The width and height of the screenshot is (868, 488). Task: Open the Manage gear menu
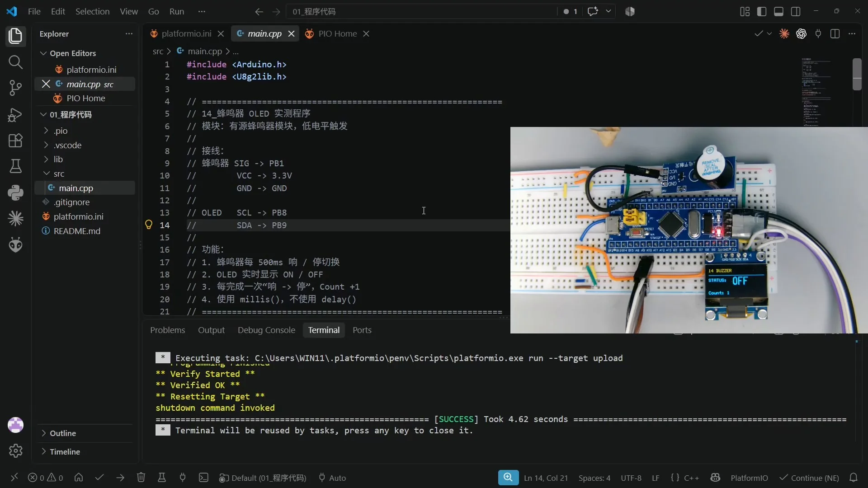point(15,450)
